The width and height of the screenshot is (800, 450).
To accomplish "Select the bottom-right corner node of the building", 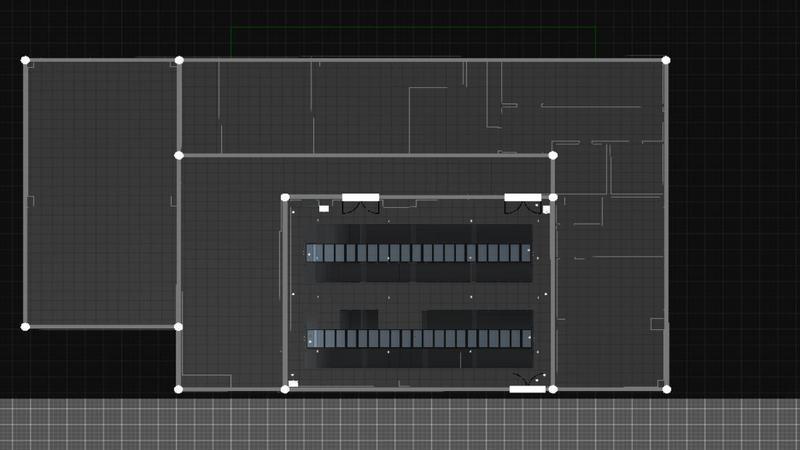I will click(x=666, y=389).
